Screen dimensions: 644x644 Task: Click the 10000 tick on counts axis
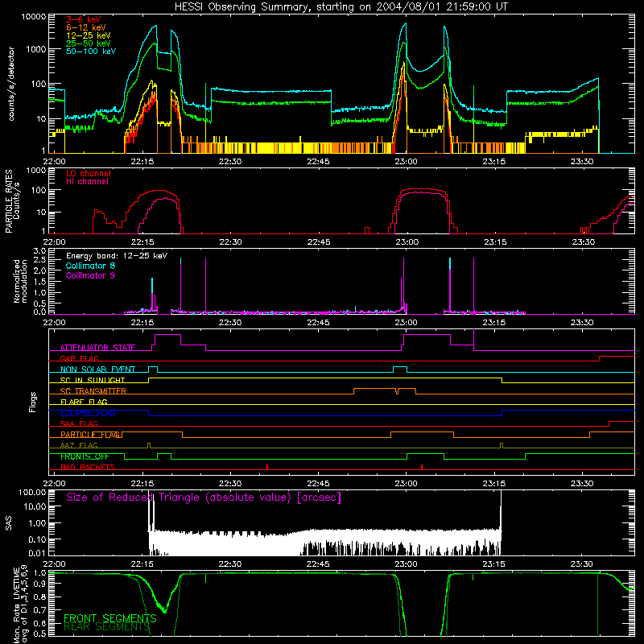click(x=34, y=17)
